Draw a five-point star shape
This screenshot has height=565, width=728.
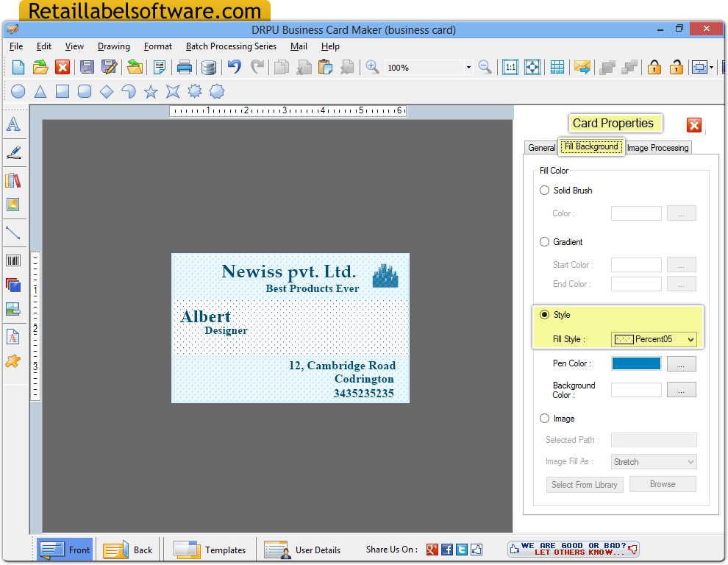(151, 91)
